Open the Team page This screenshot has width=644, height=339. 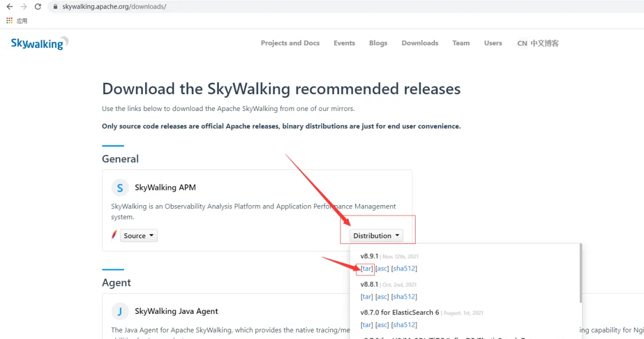pyautogui.click(x=461, y=43)
